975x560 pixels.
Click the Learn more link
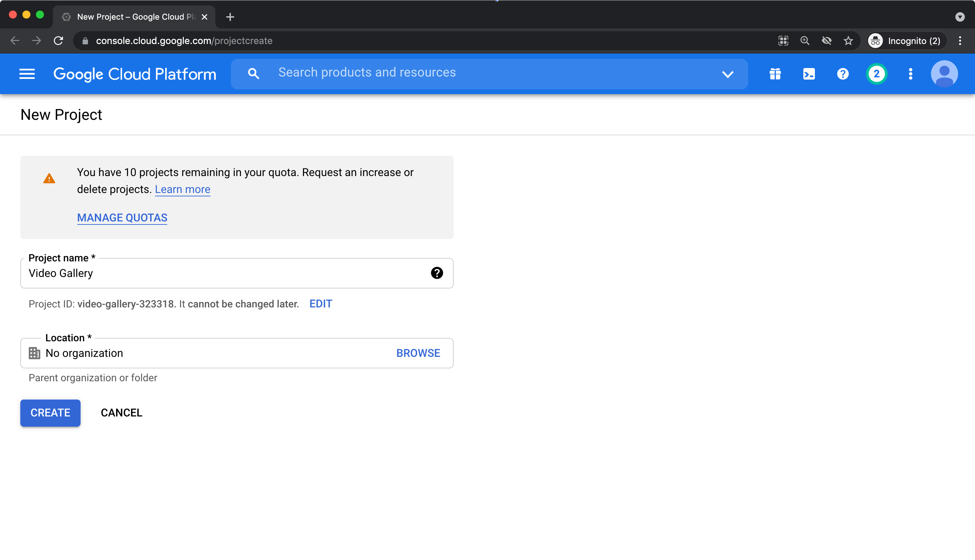pos(182,189)
